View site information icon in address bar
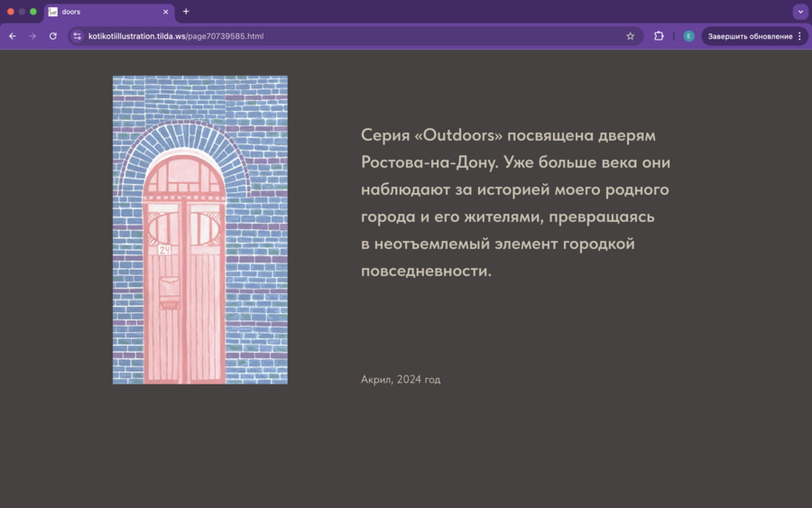The height and width of the screenshot is (508, 812). 78,36
